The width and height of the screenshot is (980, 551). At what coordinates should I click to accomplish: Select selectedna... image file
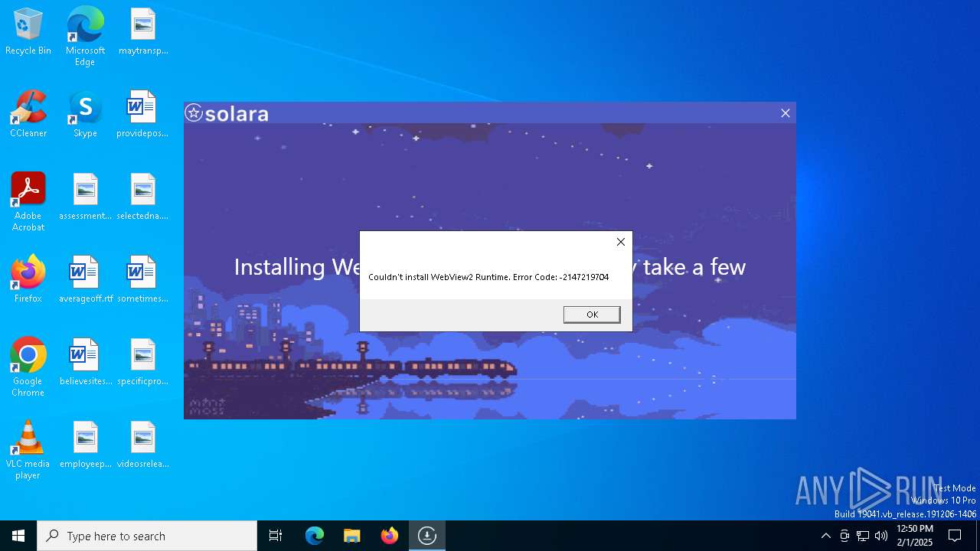click(142, 197)
